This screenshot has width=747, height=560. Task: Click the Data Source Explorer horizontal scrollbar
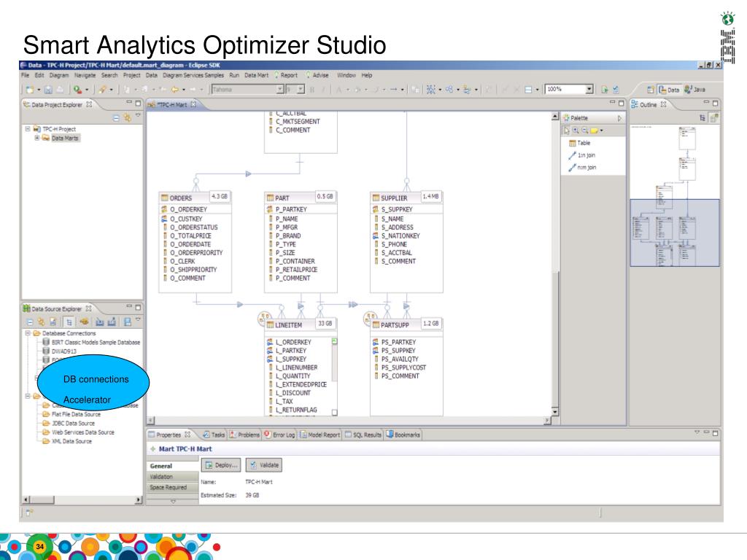click(x=82, y=500)
